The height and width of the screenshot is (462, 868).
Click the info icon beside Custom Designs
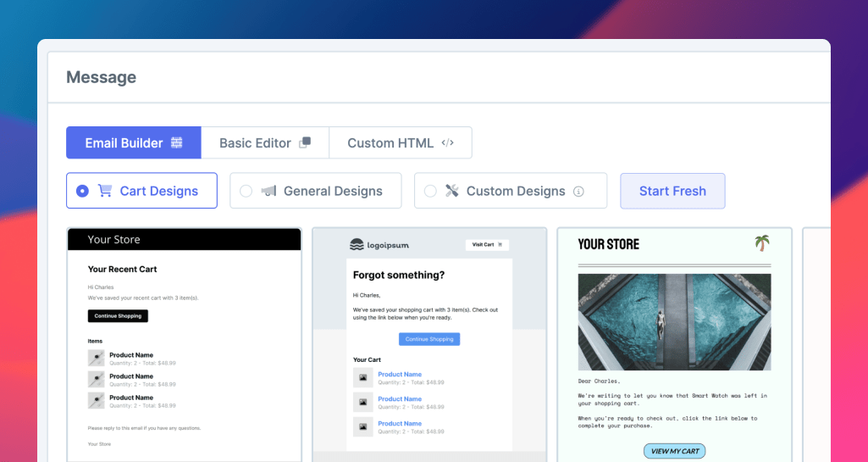pos(578,192)
